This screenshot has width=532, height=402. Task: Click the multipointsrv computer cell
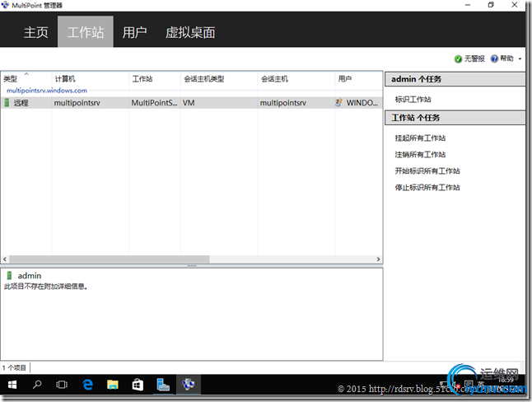77,103
